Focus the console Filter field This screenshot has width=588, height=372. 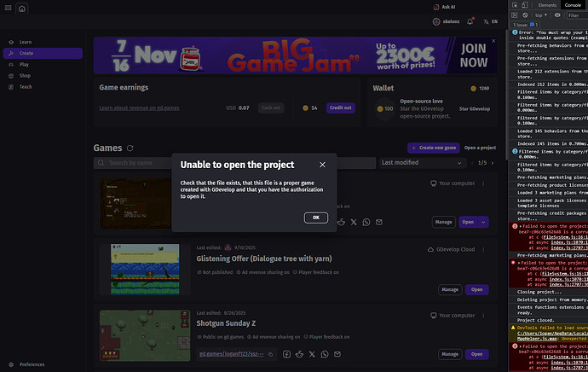(577, 15)
